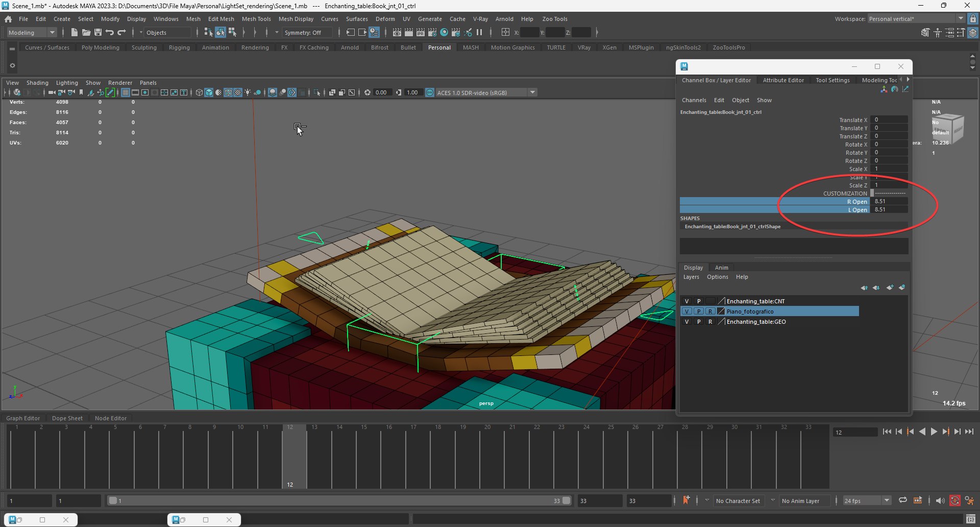This screenshot has width=980, height=527.
Task: Click the audio volume speaker icon
Action: point(940,500)
